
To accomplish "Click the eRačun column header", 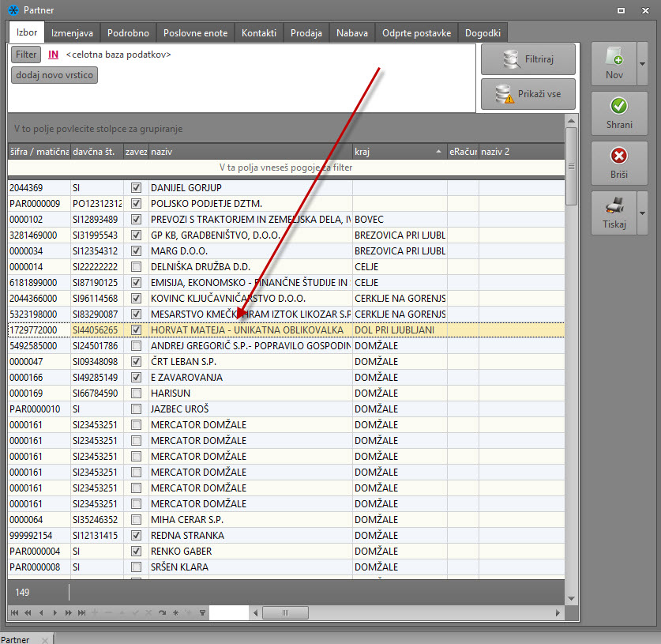I will coord(463,152).
